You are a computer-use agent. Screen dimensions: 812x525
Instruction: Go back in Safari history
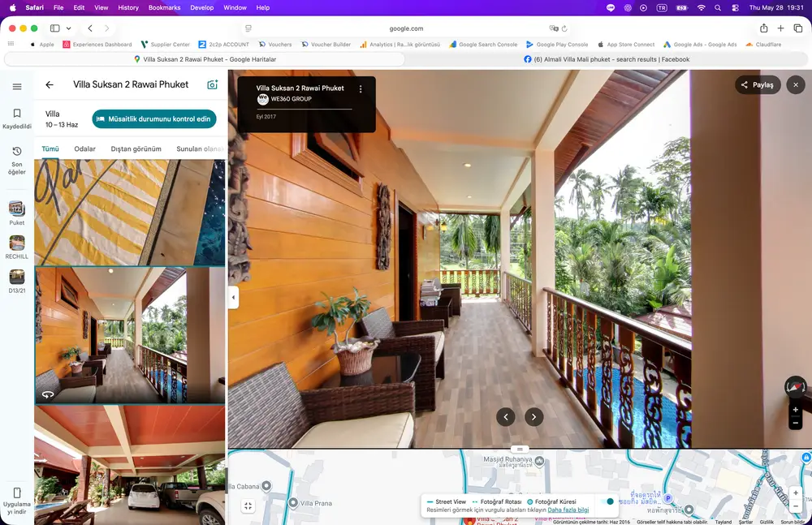point(90,28)
